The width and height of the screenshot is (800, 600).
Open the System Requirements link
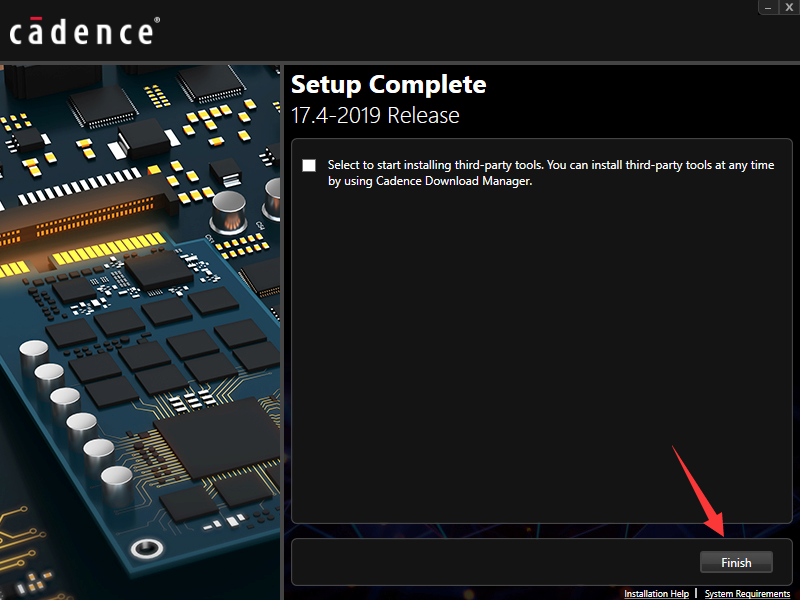click(x=747, y=594)
